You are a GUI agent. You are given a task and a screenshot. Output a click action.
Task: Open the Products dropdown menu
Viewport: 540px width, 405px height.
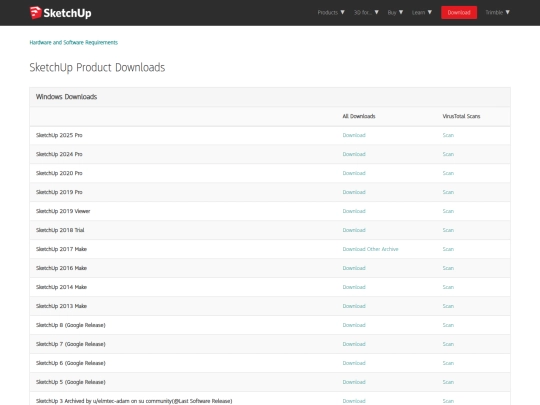click(x=331, y=12)
